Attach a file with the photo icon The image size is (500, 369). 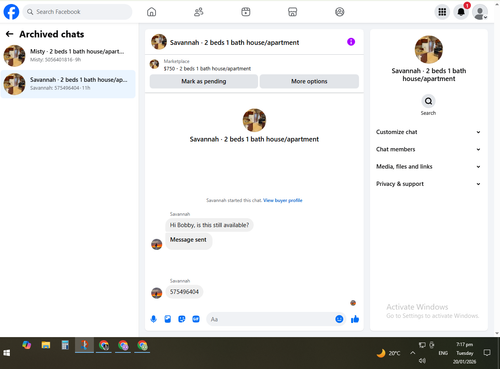point(168,319)
